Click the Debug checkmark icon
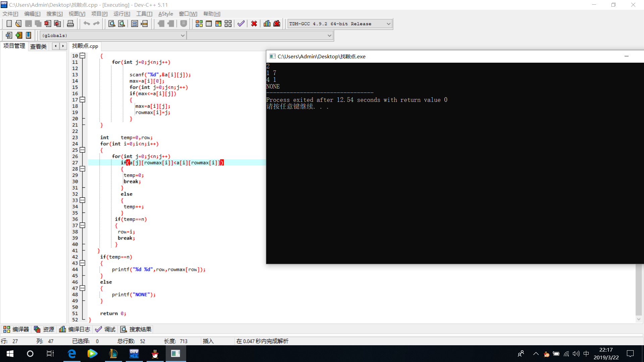Image resolution: width=644 pixels, height=362 pixels. point(241,24)
